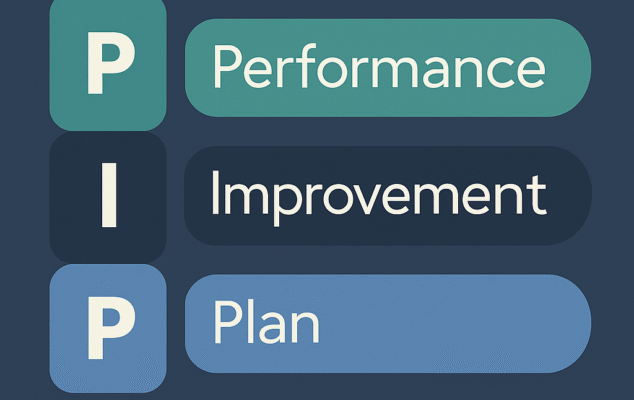Click the white letter I
Viewport: 634px width, 400px height.
pyautogui.click(x=108, y=197)
